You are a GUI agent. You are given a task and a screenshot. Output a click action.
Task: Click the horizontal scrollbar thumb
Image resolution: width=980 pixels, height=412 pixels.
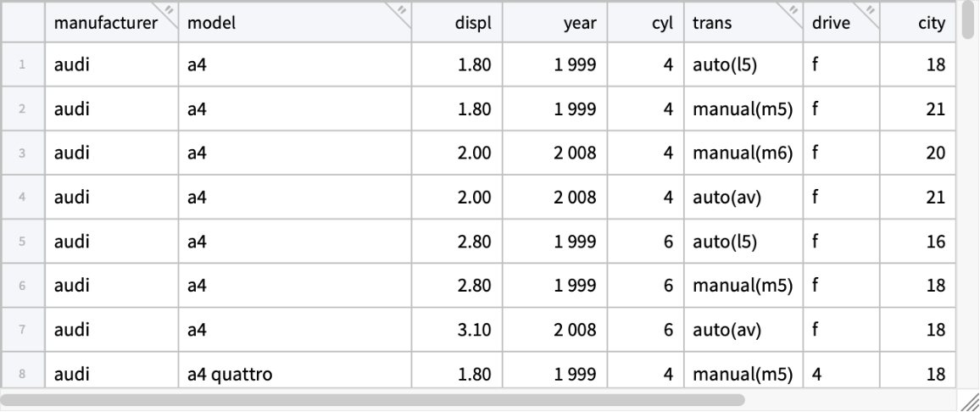click(373, 399)
